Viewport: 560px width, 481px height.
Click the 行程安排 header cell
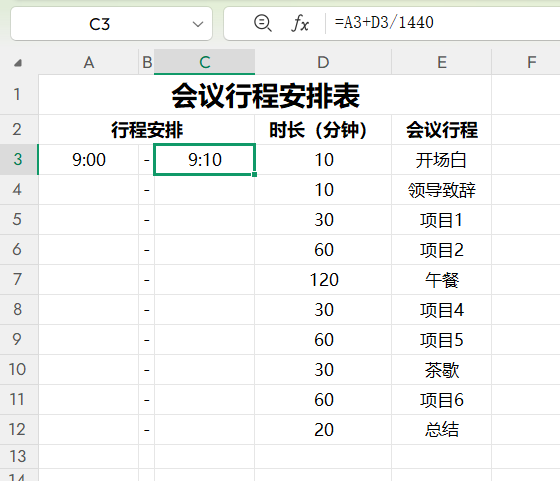tap(146, 130)
